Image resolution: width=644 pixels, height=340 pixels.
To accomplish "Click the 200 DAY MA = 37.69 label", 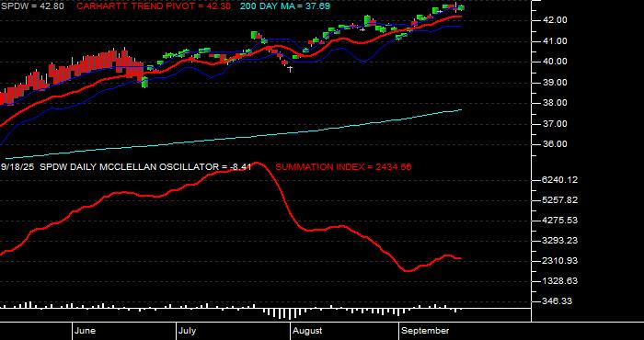I will click(285, 6).
